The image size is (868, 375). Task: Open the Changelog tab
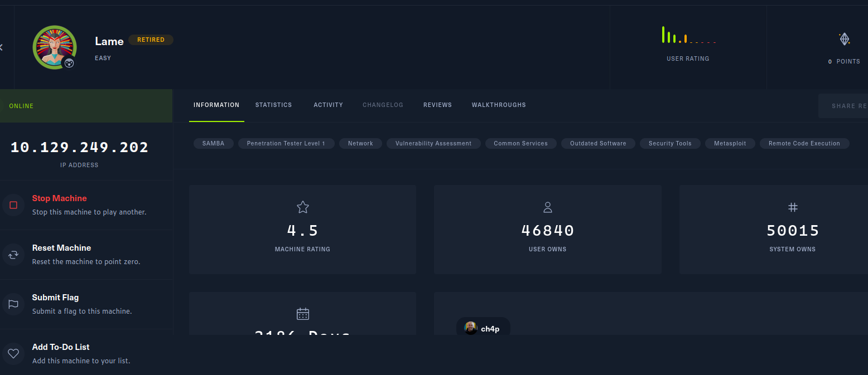(383, 105)
